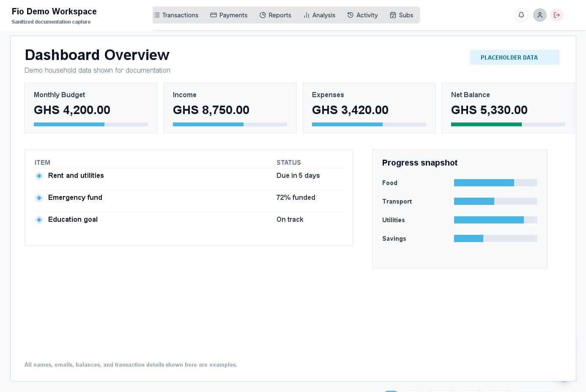Click the Income card label
The height and width of the screenshot is (392, 586).
coord(184,95)
